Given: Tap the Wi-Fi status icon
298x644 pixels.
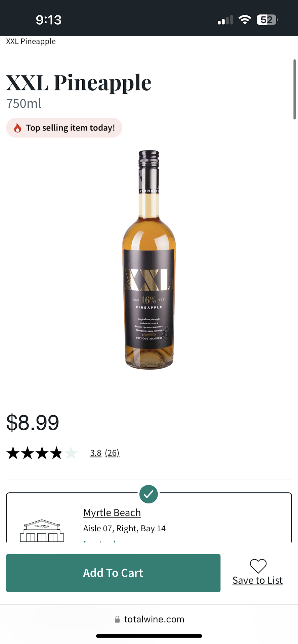Looking at the screenshot, I should point(245,20).
